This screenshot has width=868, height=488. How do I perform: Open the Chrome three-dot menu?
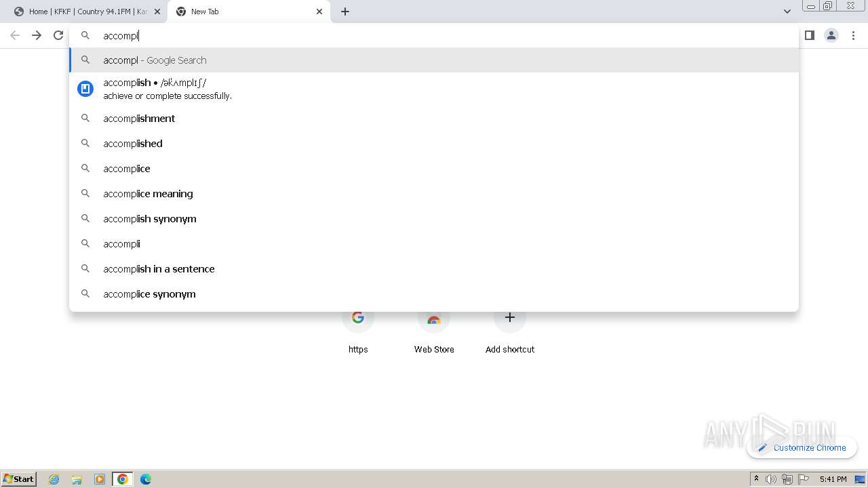point(853,35)
